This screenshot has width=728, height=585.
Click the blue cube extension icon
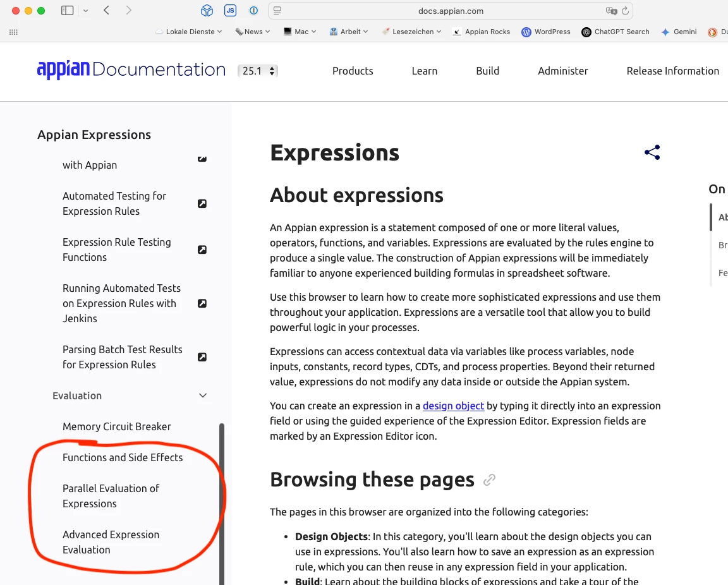tap(207, 10)
